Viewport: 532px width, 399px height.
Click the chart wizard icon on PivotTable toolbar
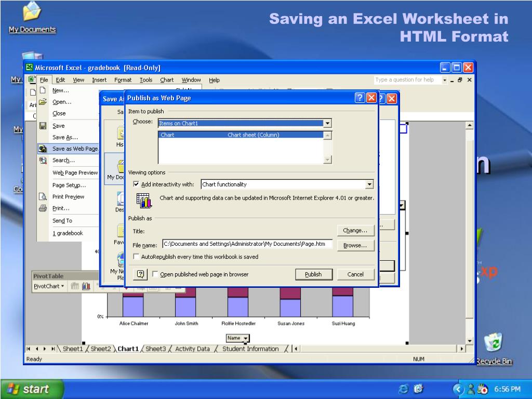coord(86,286)
